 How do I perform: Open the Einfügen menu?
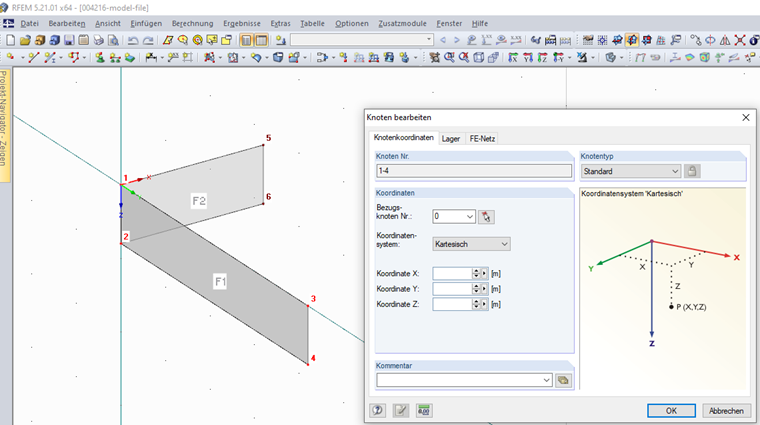(x=146, y=23)
